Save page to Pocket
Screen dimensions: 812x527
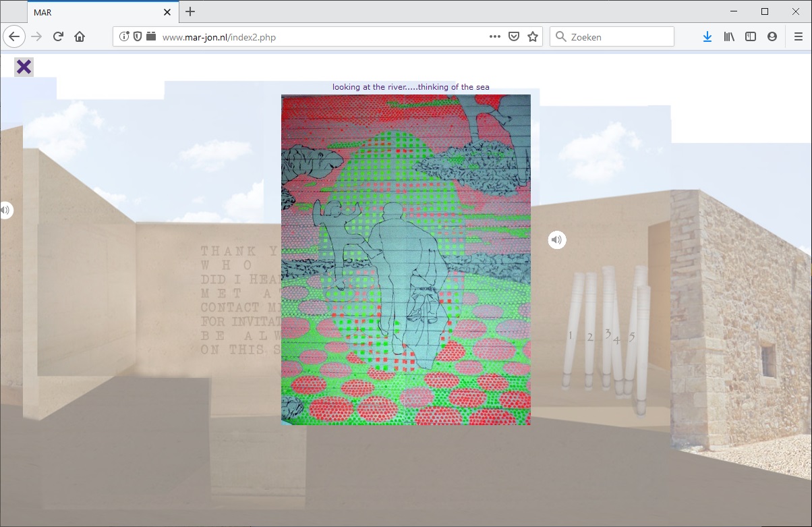pyautogui.click(x=514, y=37)
